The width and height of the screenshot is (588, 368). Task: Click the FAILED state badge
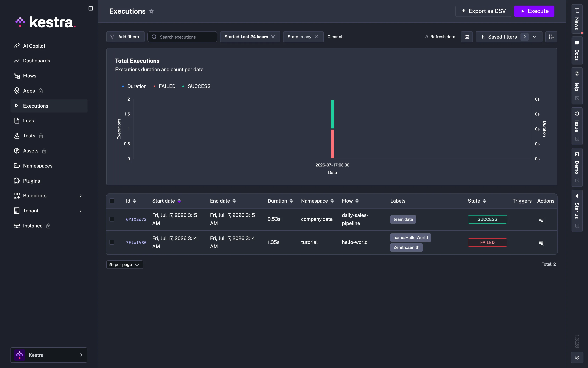pyautogui.click(x=487, y=242)
